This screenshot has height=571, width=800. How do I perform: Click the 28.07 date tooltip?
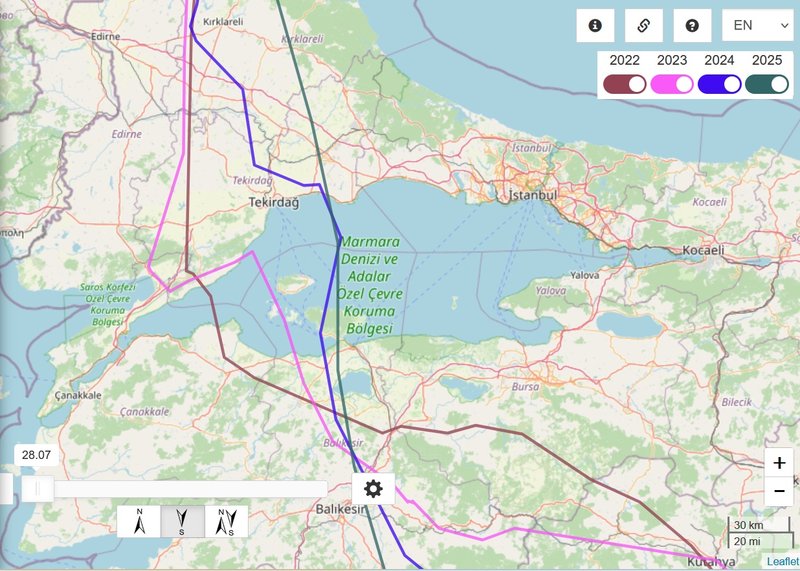tap(36, 455)
